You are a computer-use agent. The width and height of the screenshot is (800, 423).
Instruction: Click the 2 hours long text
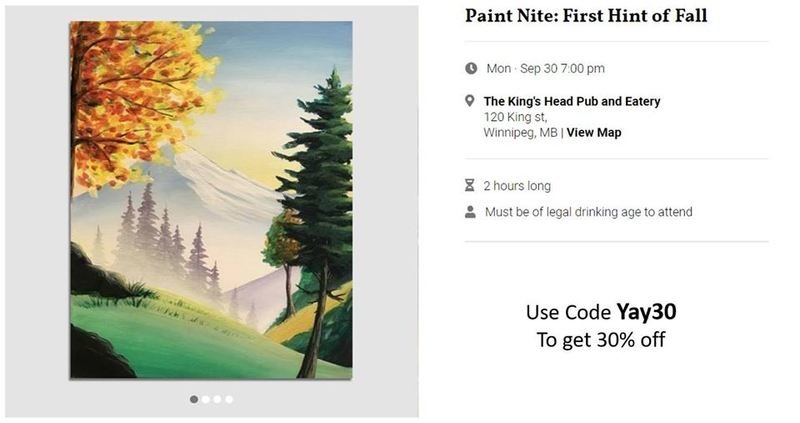517,186
